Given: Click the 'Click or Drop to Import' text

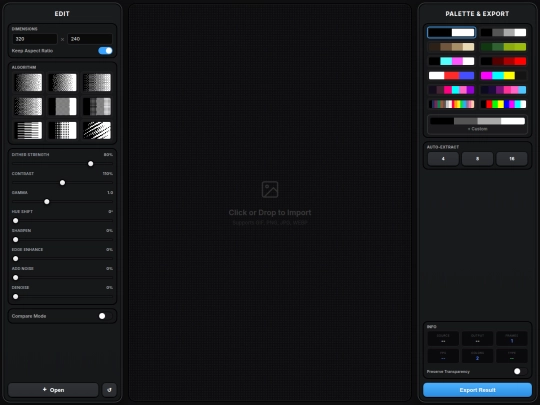Looking at the screenshot, I should point(270,212).
